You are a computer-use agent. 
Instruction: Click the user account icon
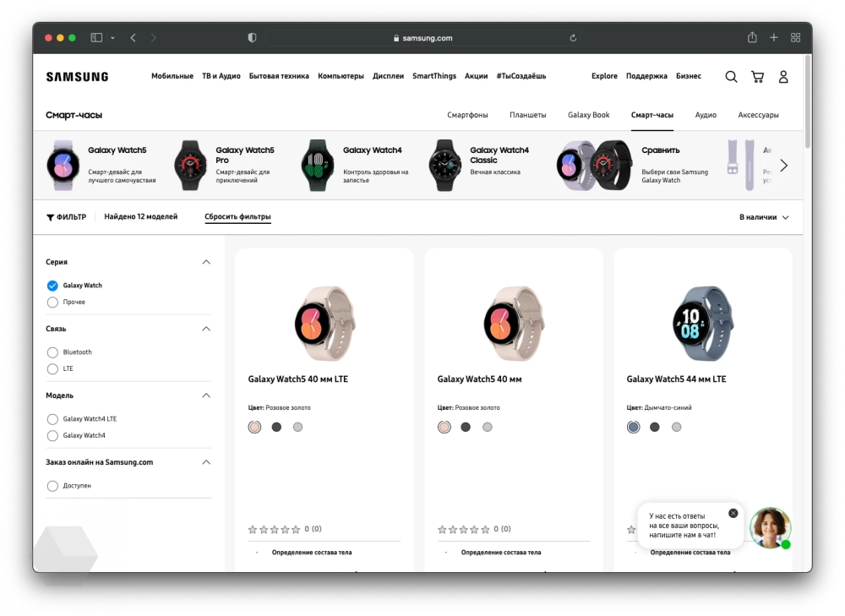783,77
